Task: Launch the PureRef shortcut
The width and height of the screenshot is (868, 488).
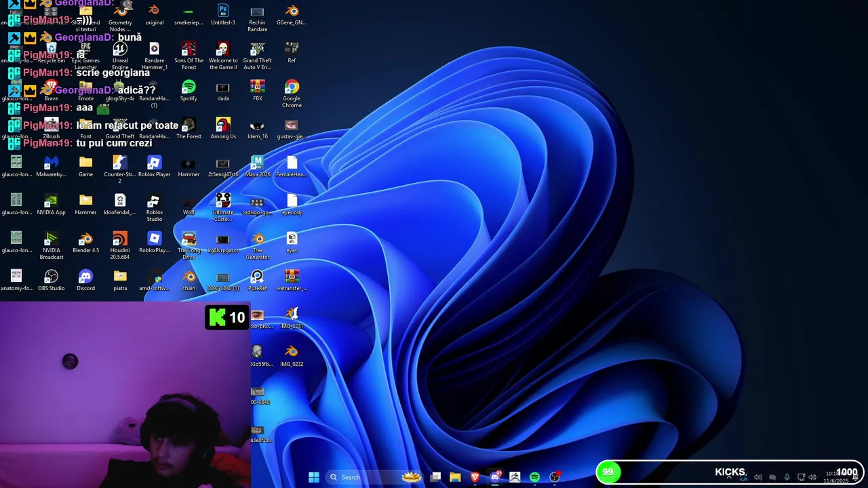Action: 258,281
